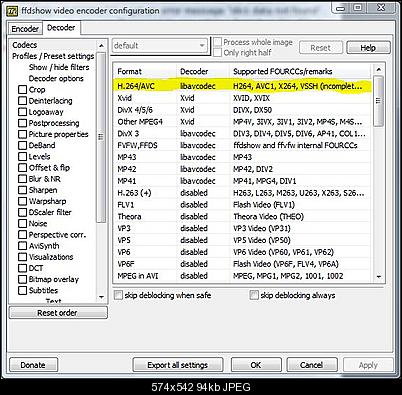The width and height of the screenshot is (402, 395).
Task: Toggle the Noise checkbox
Action: click(x=22, y=223)
